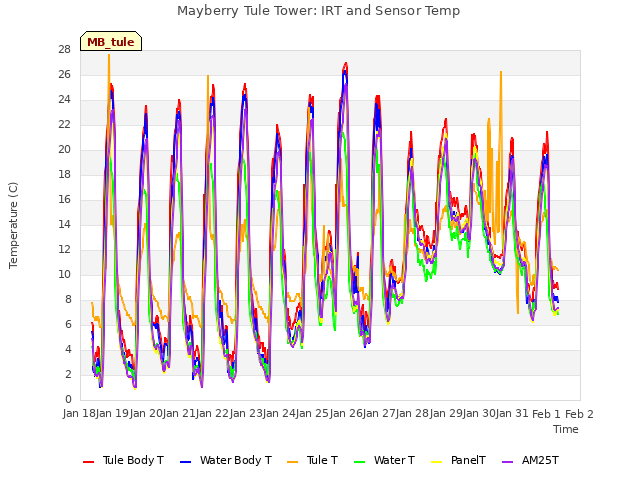Click the 8 y-axis tick label
640x480 pixels.
68,300
